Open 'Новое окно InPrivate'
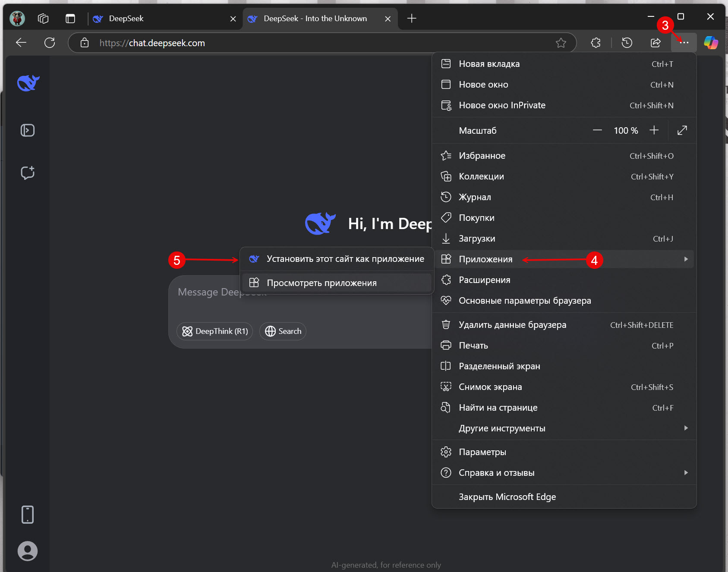The width and height of the screenshot is (728, 572). pos(564,105)
